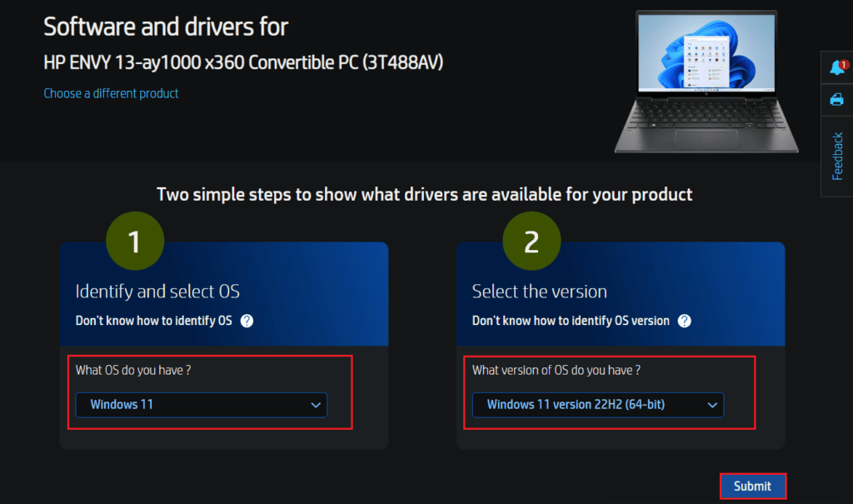
Task: Click "Don't know how to identify OS" text
Action: [153, 321]
